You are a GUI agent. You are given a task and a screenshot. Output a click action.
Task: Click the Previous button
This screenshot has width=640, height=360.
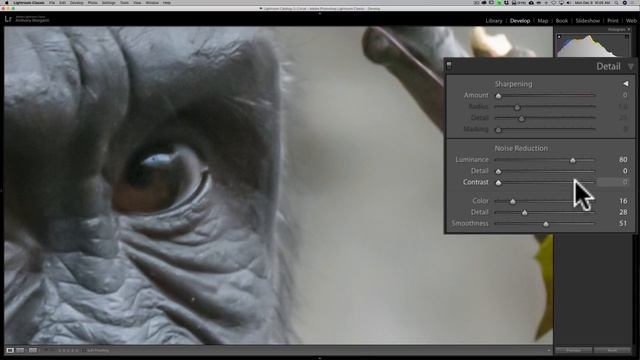coord(573,350)
